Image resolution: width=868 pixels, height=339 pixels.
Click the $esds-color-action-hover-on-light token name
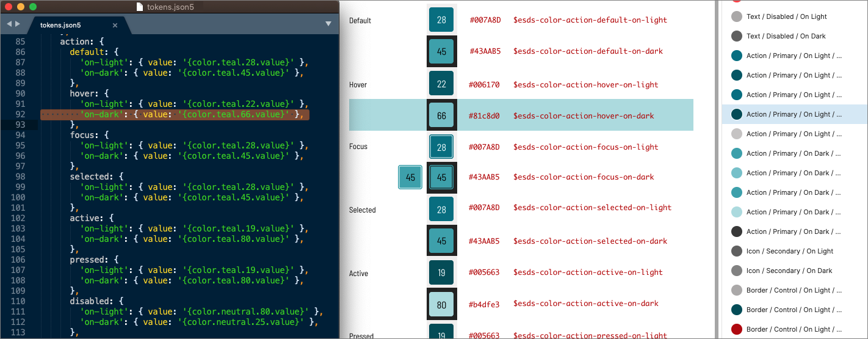coord(586,84)
